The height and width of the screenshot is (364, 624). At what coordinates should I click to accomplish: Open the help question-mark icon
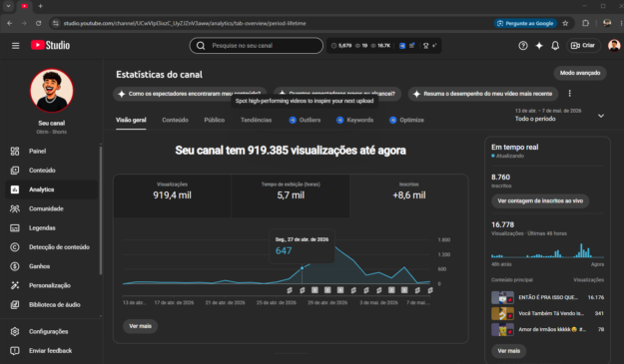(x=523, y=46)
